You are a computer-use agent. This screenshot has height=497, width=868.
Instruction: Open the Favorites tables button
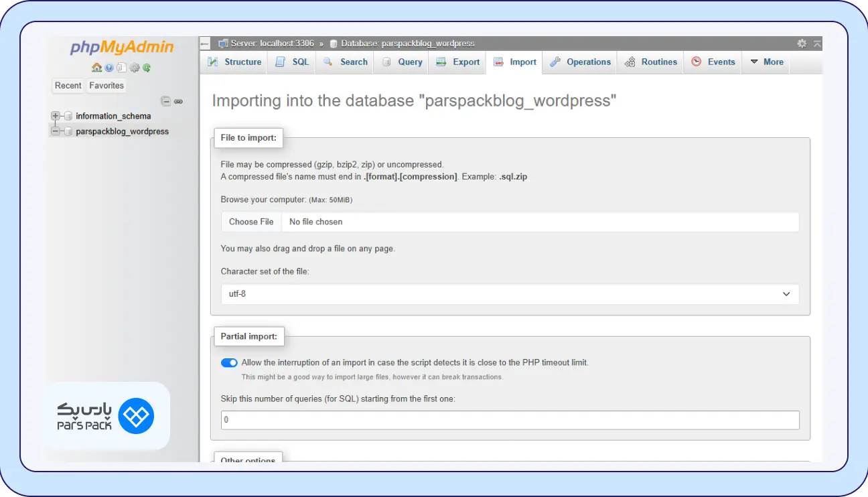tap(106, 86)
